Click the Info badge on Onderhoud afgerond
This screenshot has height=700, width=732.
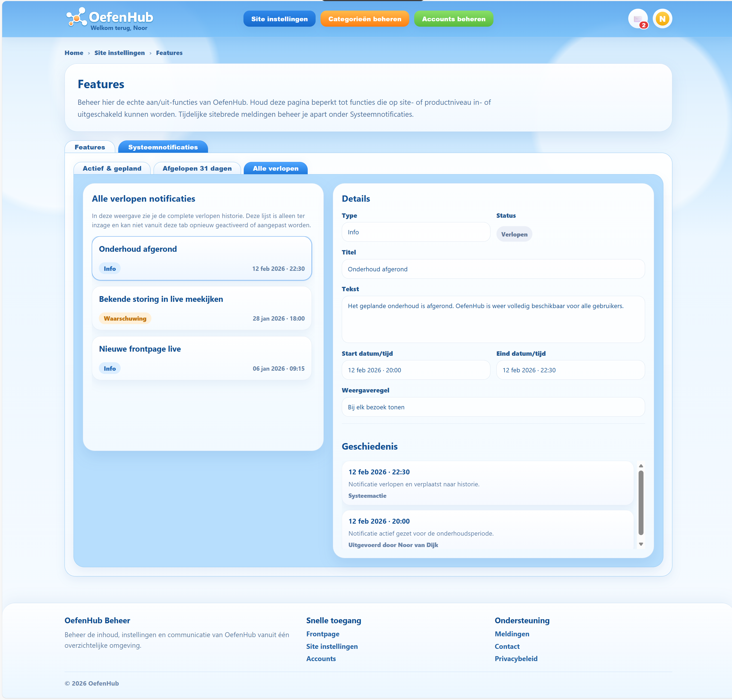coord(110,269)
